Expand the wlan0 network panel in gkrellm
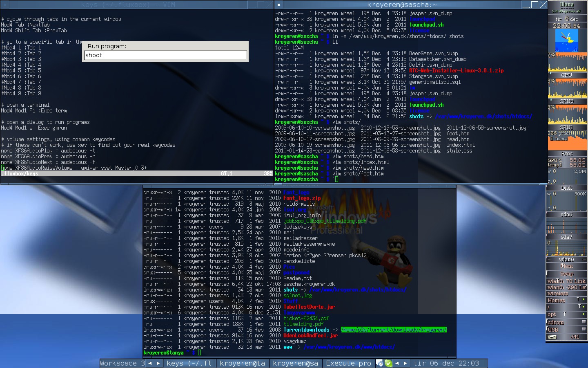Screen dimensions: 588x368 click(x=567, y=259)
